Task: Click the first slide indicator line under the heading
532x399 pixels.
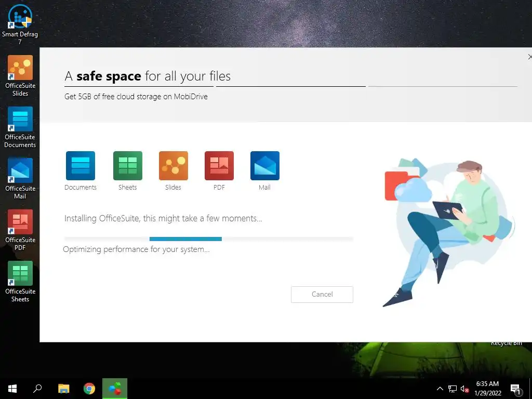Action: click(x=139, y=87)
